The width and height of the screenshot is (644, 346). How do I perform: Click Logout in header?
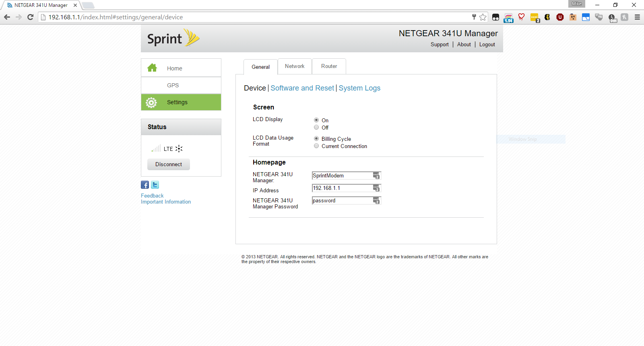click(487, 45)
